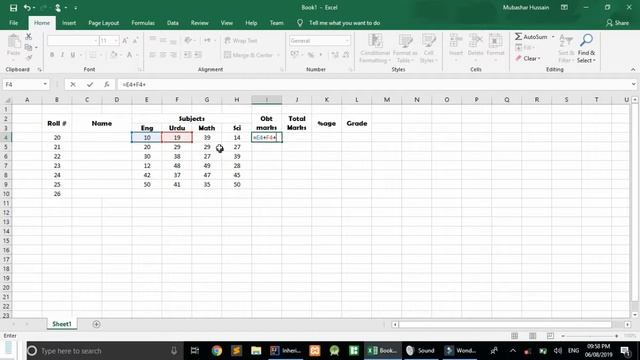The width and height of the screenshot is (640, 360).
Task: Open the font name dropdown
Action: 95,40
